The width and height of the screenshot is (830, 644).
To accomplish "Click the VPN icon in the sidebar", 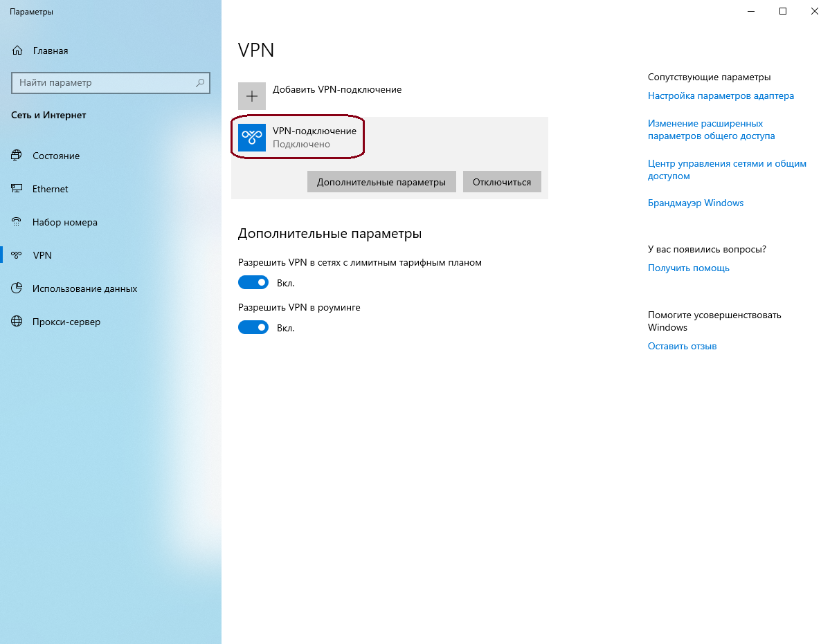I will point(17,255).
